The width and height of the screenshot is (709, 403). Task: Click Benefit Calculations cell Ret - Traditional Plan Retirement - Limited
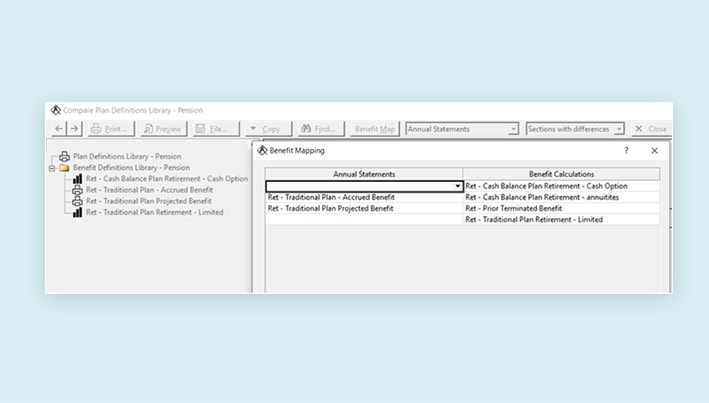tap(561, 219)
